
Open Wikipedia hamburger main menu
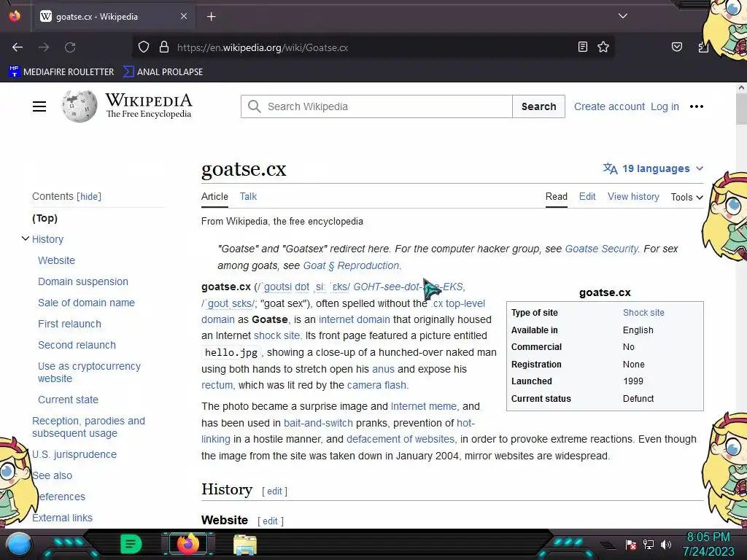[x=39, y=106]
